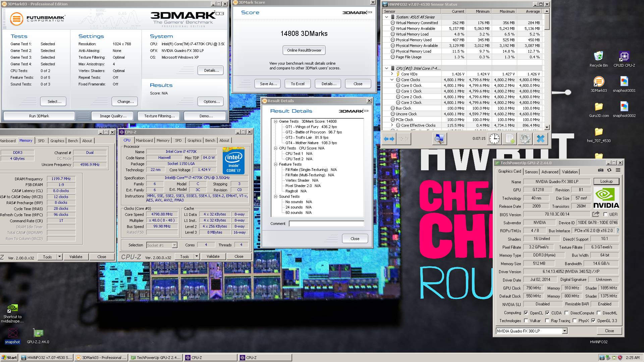Uncheck the CUDA checkbox in GPU-Z
644x362 pixels.
click(548, 313)
